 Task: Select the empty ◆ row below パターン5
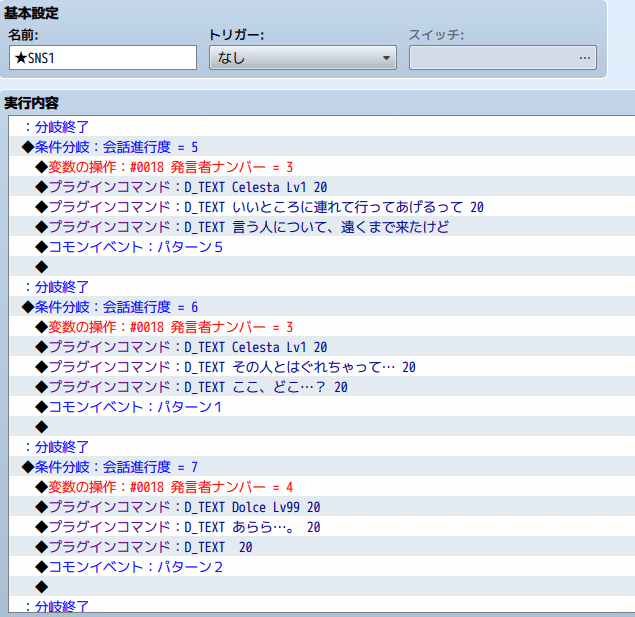[322, 266]
